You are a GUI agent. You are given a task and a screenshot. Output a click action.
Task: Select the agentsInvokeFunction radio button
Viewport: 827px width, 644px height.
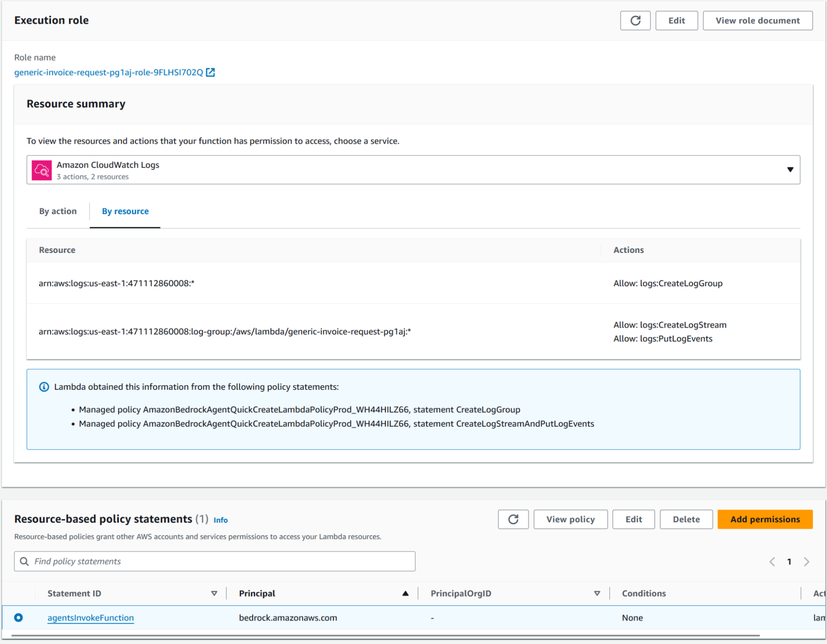[19, 618]
